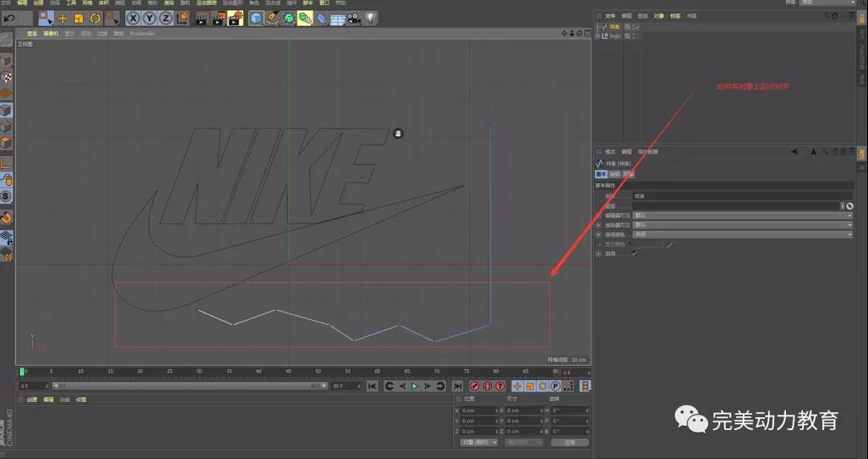Image resolution: width=868 pixels, height=459 pixels.
Task: Click the timeline frame 45 marker
Action: pos(289,371)
